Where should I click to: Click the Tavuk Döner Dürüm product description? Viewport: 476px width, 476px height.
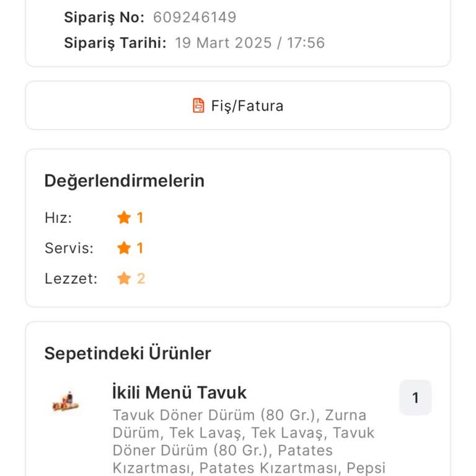[x=248, y=441]
